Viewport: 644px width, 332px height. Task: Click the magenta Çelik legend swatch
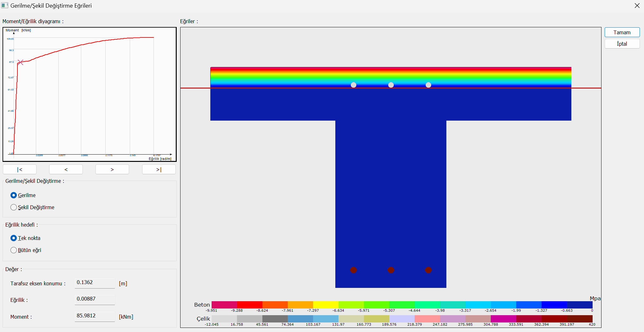[x=503, y=319]
